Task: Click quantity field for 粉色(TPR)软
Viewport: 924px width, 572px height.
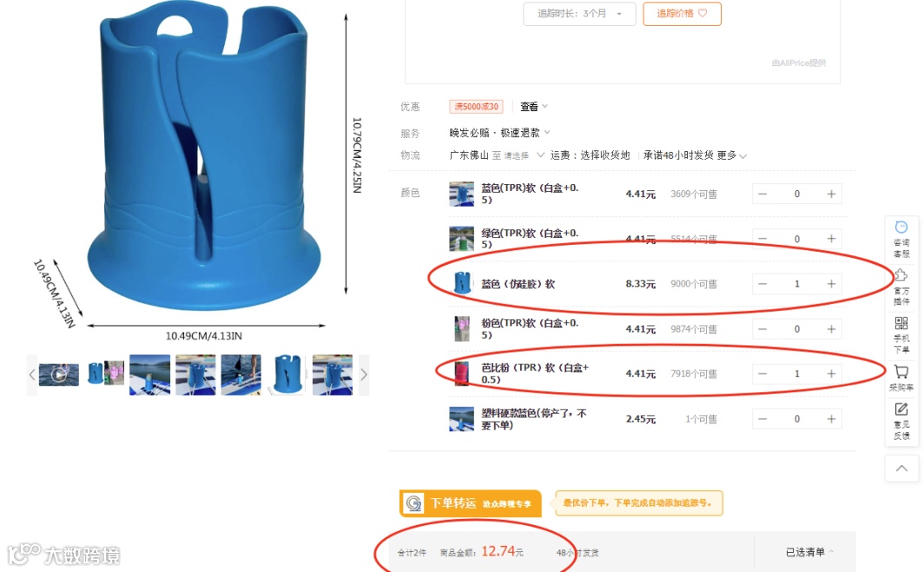Action: pos(796,329)
